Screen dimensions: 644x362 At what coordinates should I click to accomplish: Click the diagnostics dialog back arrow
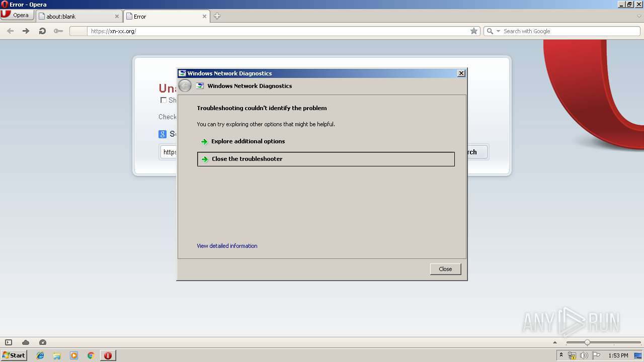coord(185,86)
